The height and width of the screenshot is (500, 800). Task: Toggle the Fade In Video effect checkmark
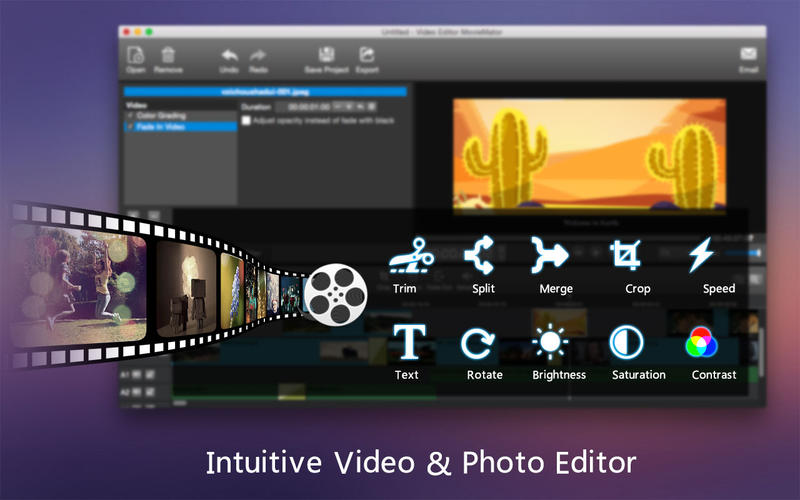click(x=130, y=127)
